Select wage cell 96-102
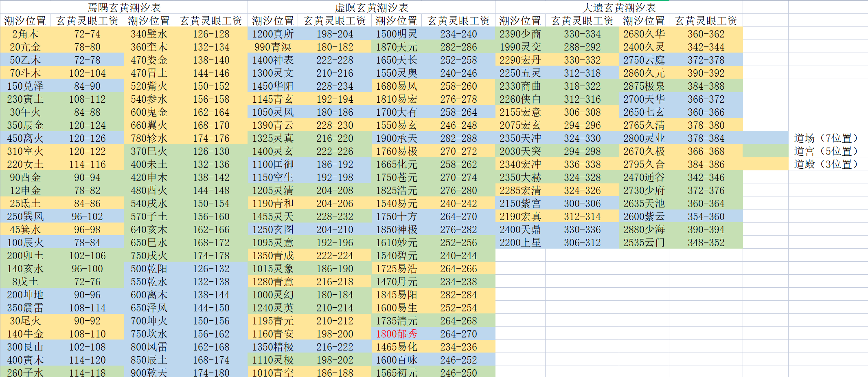Screen dimensions: 868x377 (x=87, y=216)
